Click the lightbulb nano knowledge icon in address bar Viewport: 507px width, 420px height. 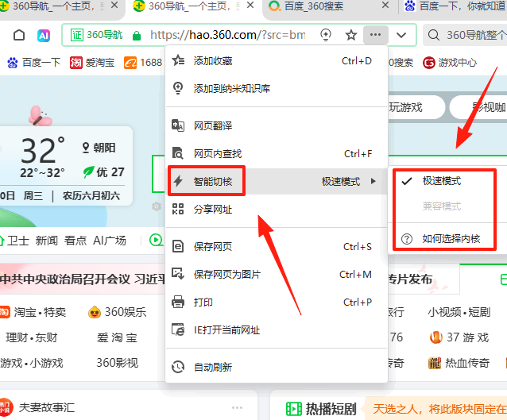click(x=326, y=35)
